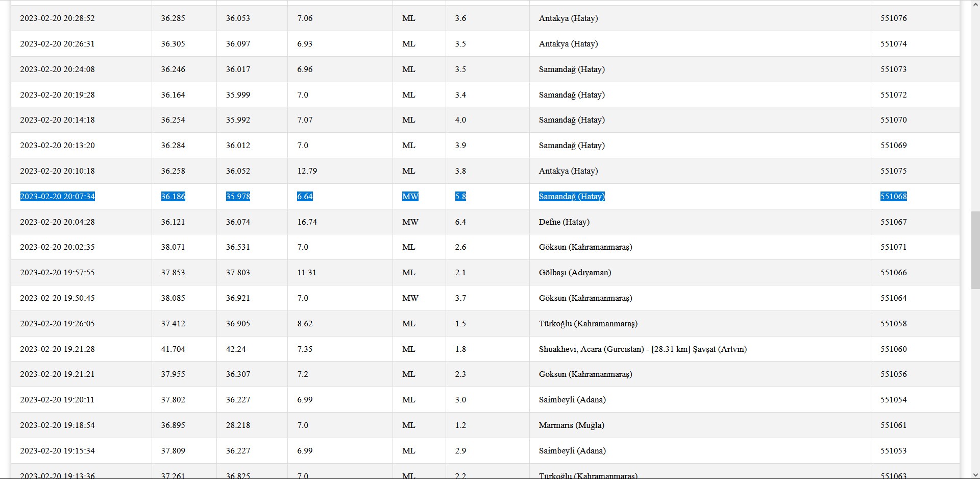Select timestamp 2023-02-20 20:19:28

click(x=58, y=95)
